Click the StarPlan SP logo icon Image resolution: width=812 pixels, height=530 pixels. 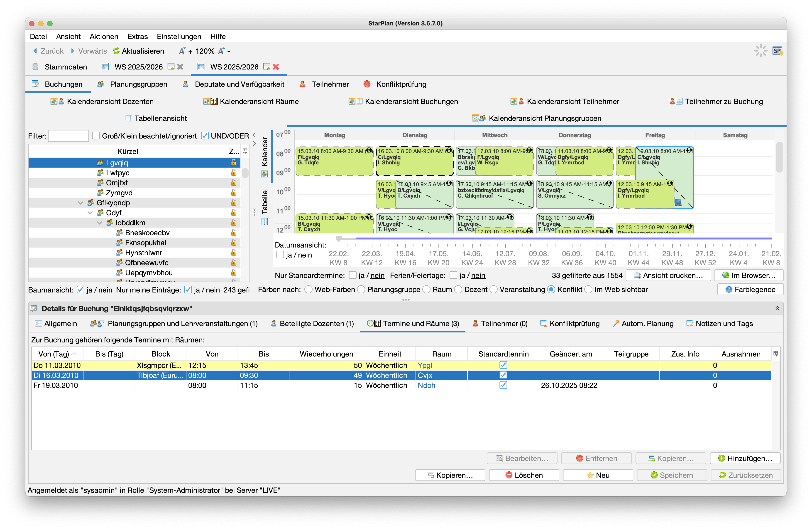777,51
